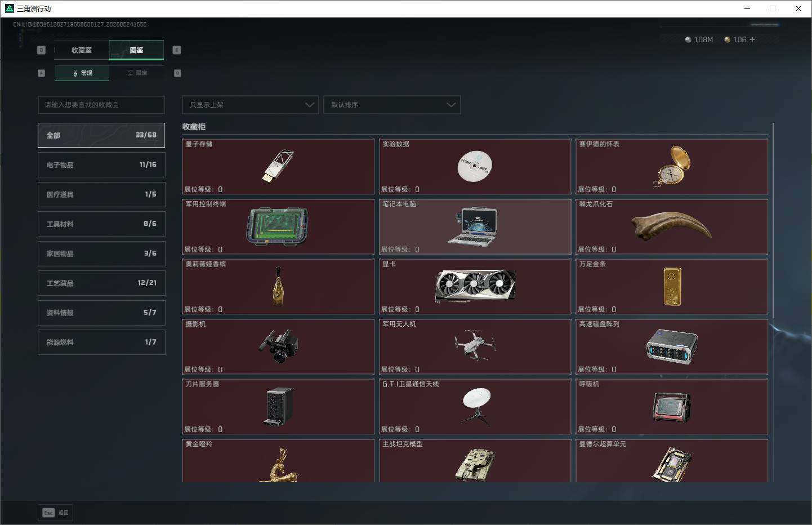Select the 棘龙爪化石 fossil claw icon
The height and width of the screenshot is (525, 812).
(671, 226)
